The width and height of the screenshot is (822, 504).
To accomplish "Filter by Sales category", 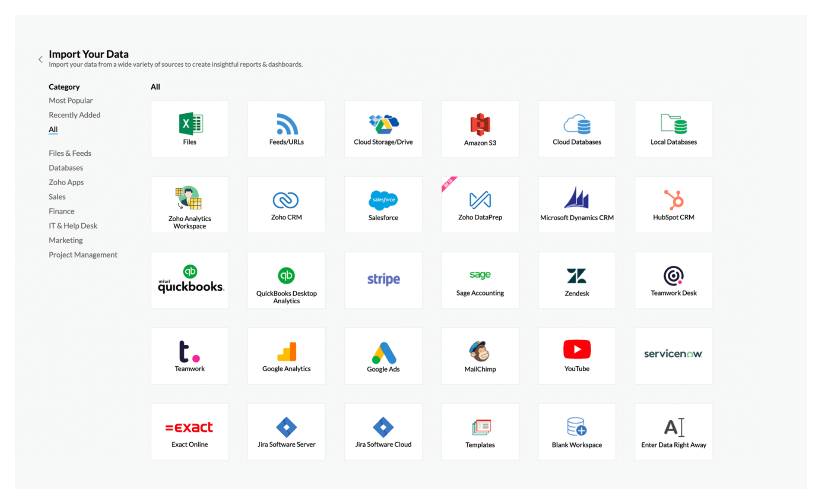I will point(57,197).
